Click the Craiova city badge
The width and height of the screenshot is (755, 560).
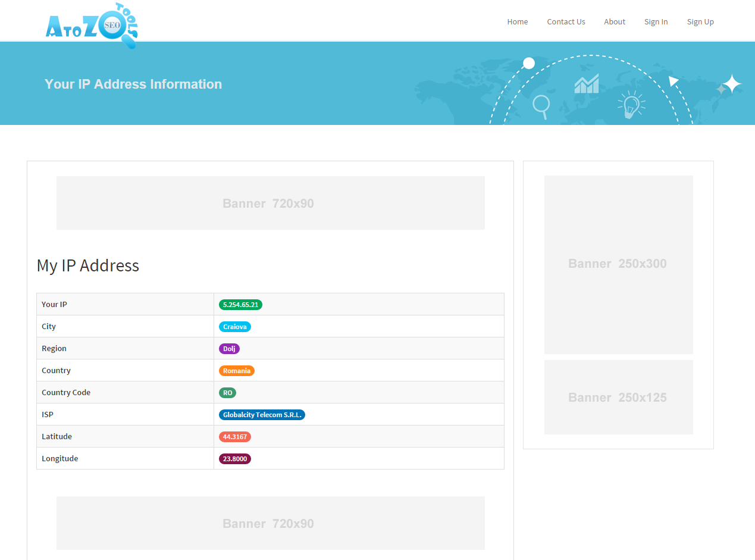pyautogui.click(x=234, y=326)
